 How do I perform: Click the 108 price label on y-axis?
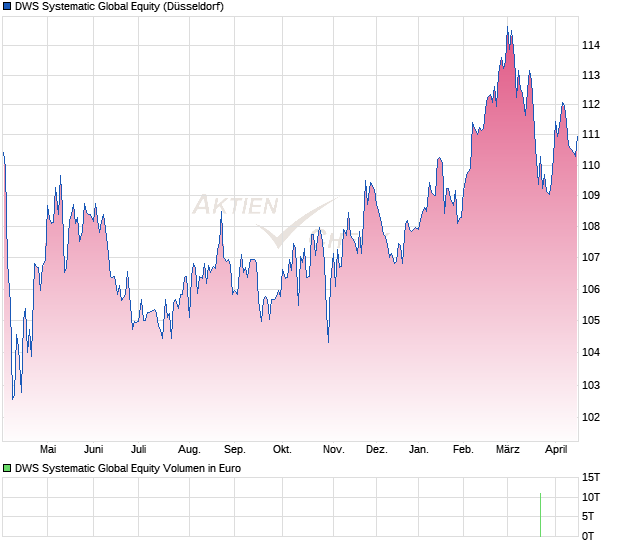[591, 227]
